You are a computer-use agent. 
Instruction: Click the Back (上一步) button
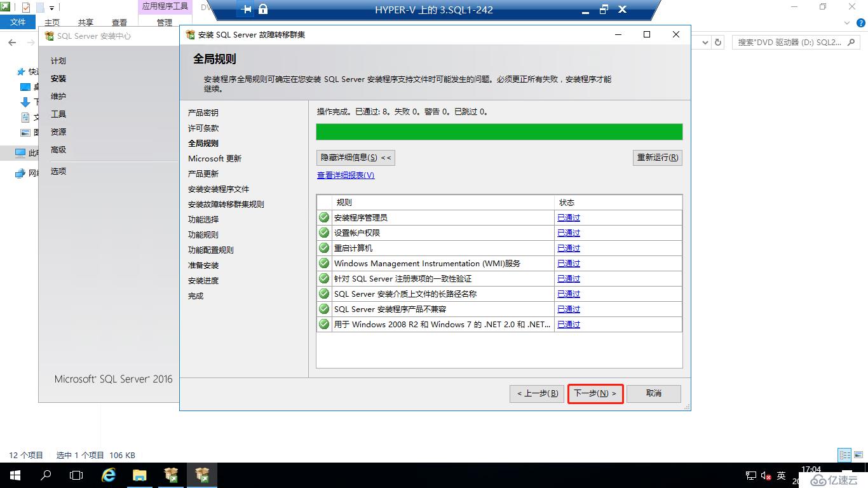coord(537,393)
